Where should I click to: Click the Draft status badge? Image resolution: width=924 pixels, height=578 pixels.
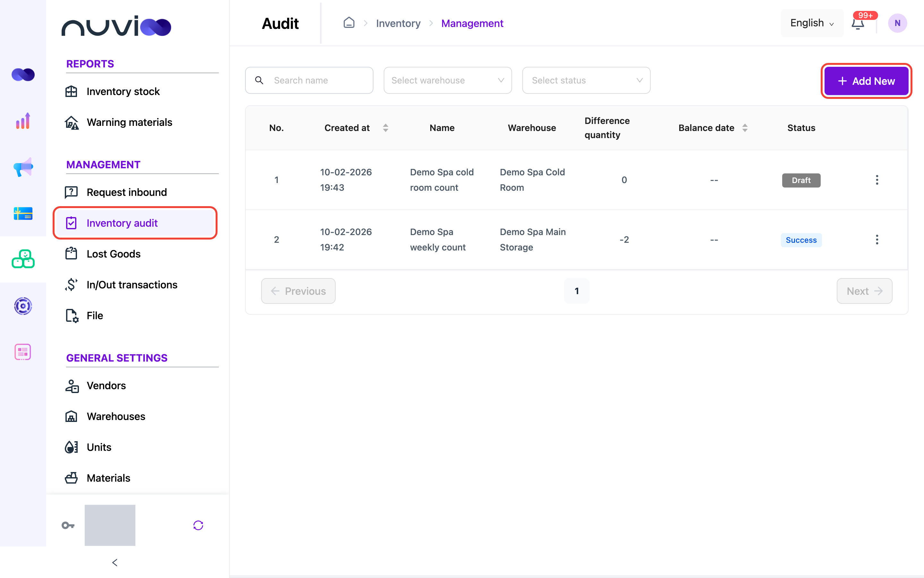pyautogui.click(x=801, y=180)
